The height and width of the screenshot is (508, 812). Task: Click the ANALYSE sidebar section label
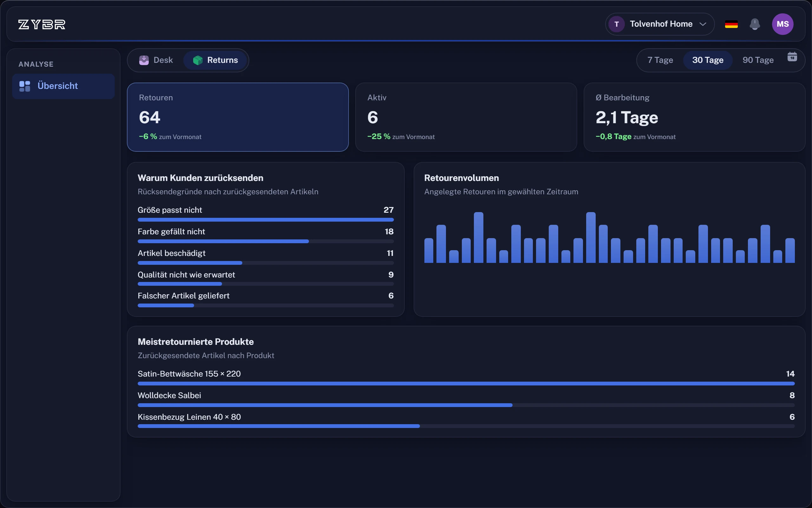coord(36,64)
